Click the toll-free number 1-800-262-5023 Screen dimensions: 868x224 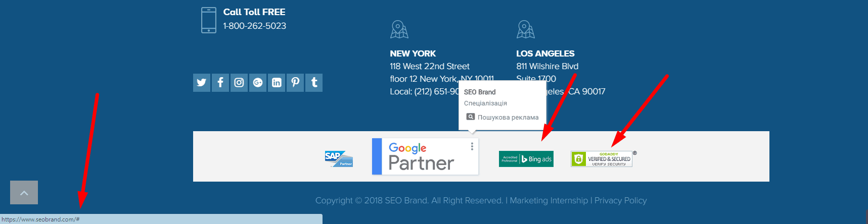pyautogui.click(x=255, y=26)
